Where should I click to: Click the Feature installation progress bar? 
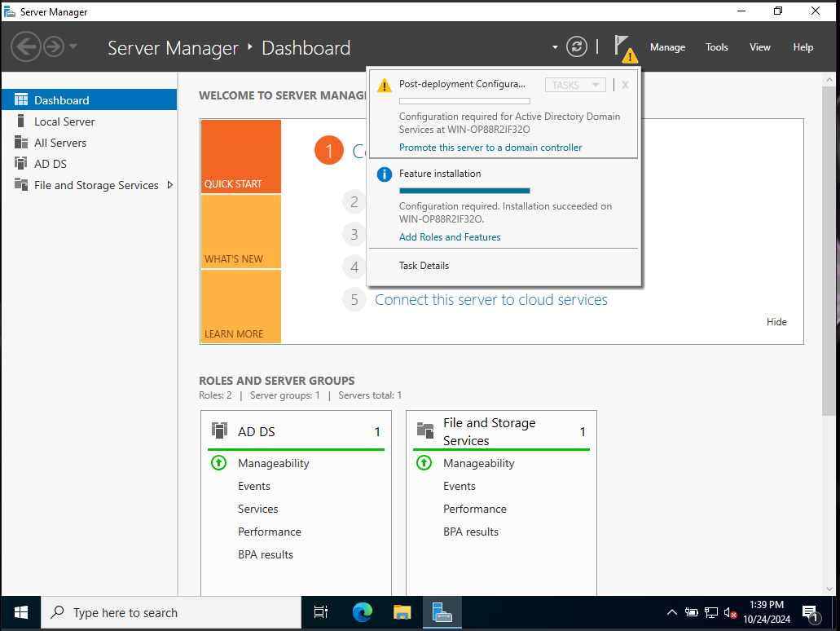tap(464, 191)
